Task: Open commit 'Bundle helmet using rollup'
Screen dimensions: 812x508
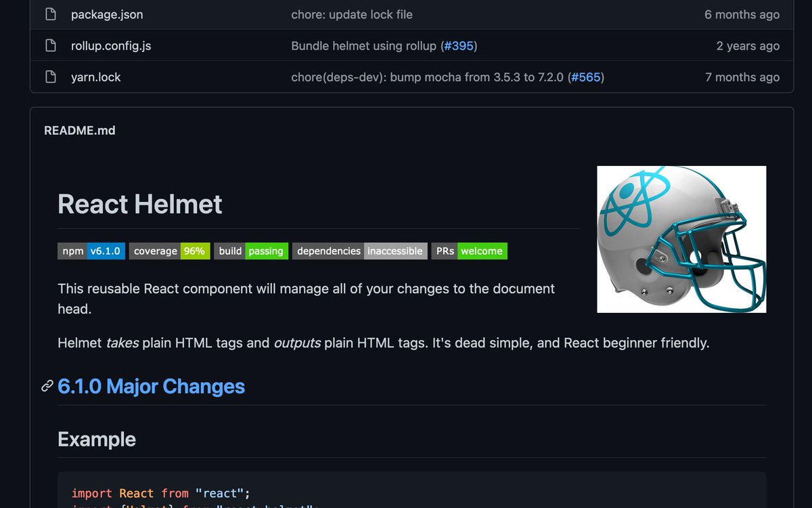Action: pyautogui.click(x=364, y=46)
